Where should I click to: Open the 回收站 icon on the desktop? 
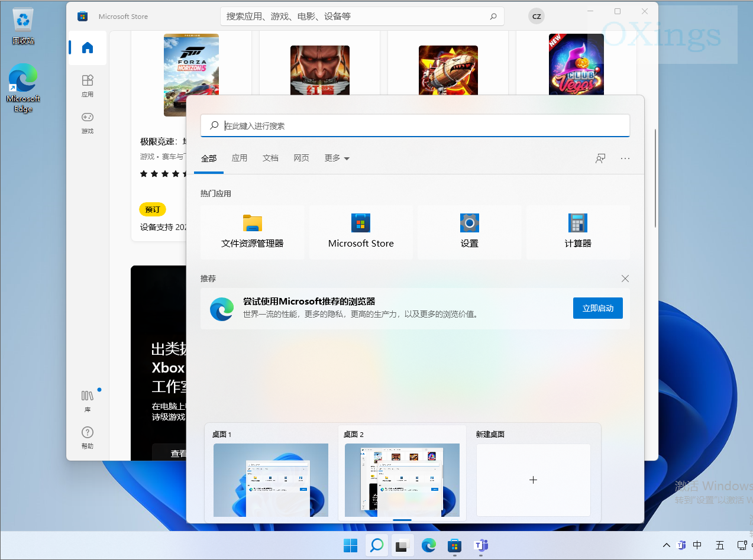[x=23, y=25]
